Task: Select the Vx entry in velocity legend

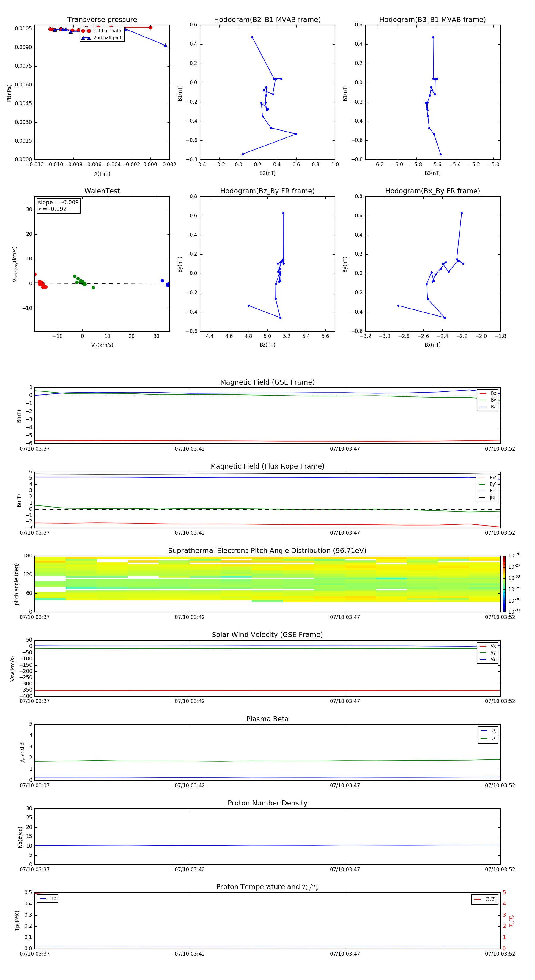Action: 488,646
